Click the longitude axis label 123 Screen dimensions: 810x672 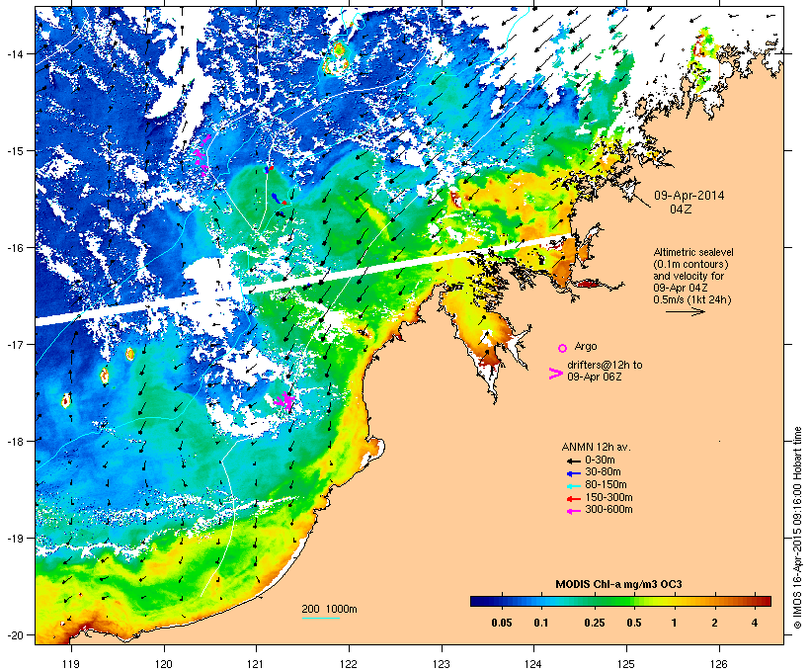[442, 664]
